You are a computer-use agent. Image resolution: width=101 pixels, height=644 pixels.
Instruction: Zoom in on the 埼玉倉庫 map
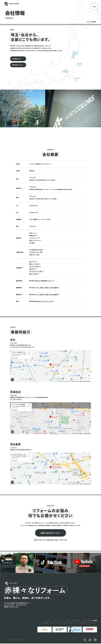89,478
